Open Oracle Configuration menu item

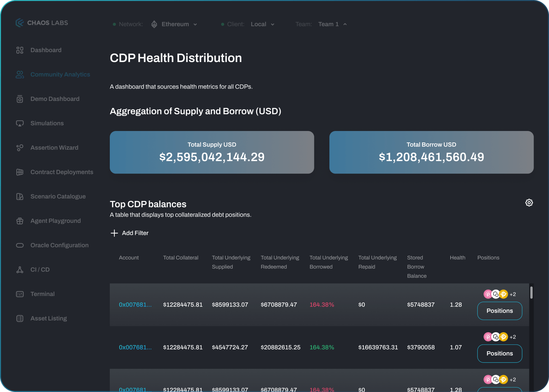[x=59, y=245]
